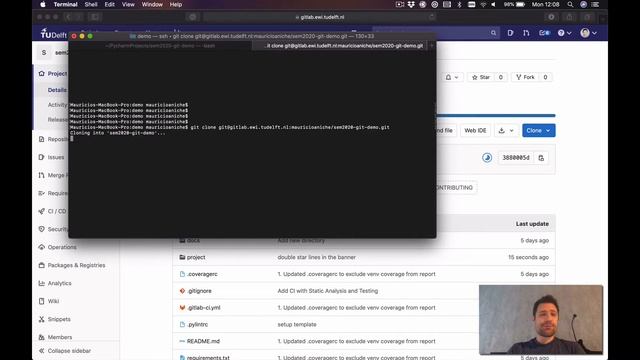Open commit 'Add CI with Static Analysis and Testing'

tap(328, 291)
